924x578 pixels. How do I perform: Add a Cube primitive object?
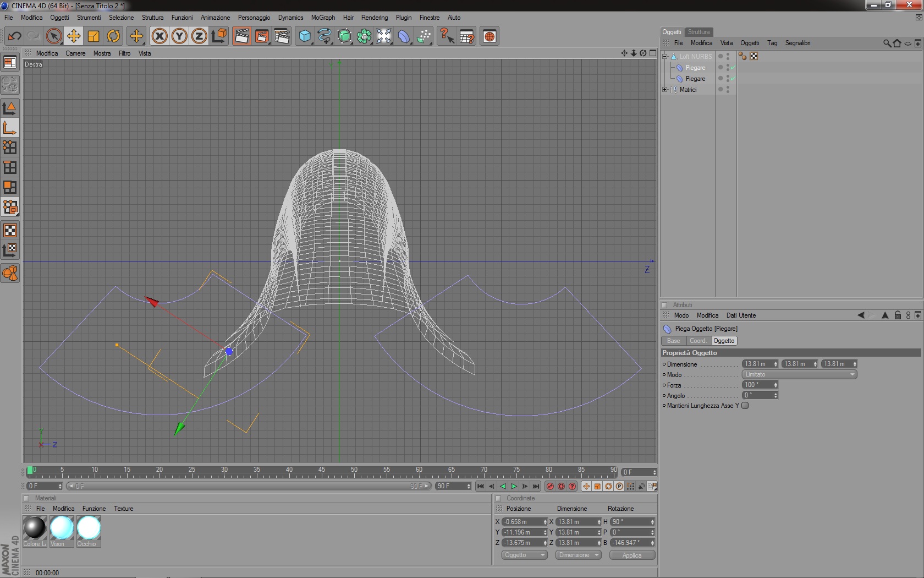305,36
